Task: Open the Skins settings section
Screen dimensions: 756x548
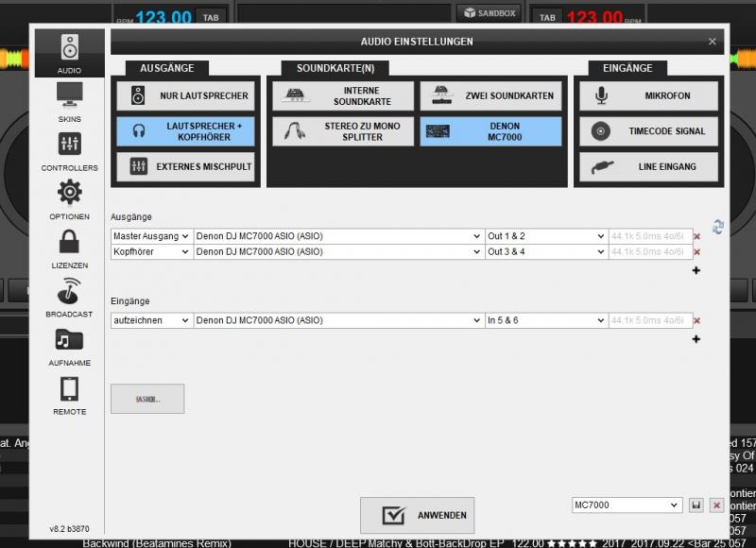Action: tap(69, 102)
